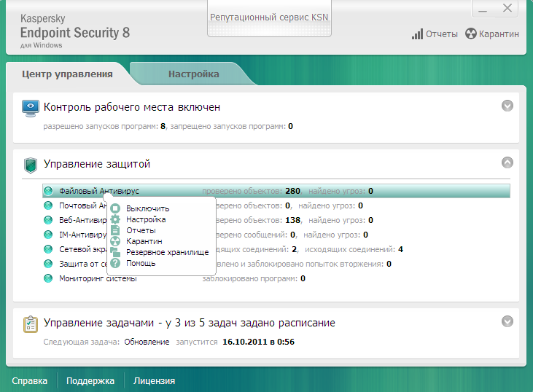Toggle status indicator of Файловый Антивирус
The image size is (533, 392).
[x=48, y=191]
